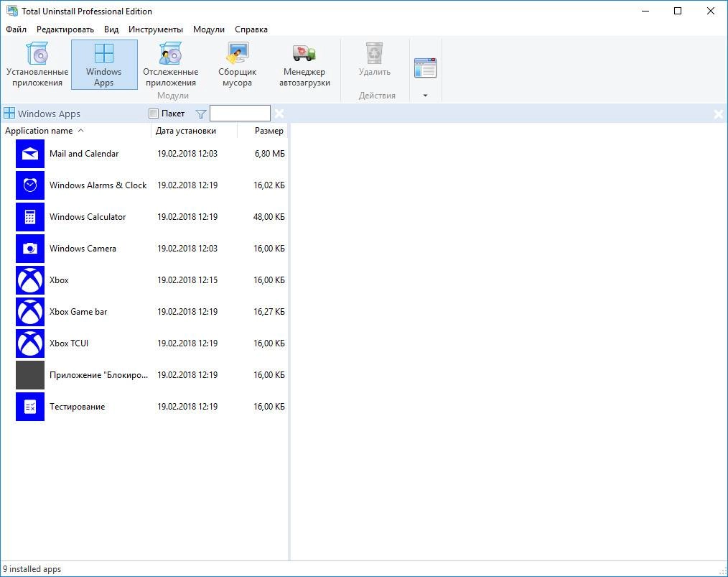Viewport: 728px width, 577px height.
Task: Click the layout view icon in ribbon
Action: click(x=425, y=68)
